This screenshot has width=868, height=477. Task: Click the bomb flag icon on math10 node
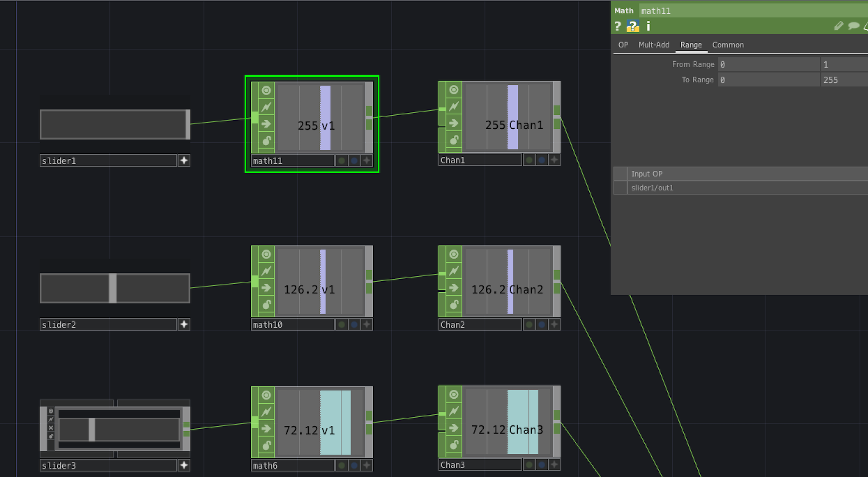point(266,305)
